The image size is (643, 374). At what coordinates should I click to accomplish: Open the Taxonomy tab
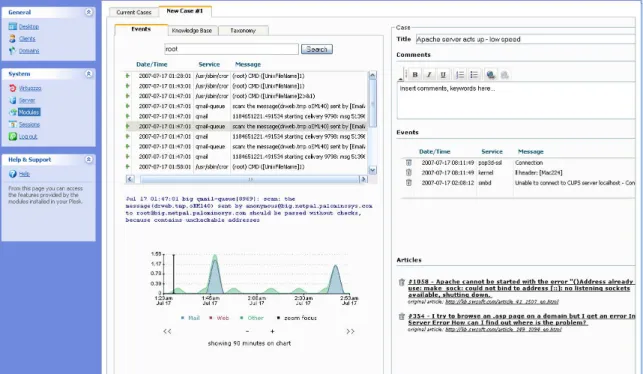[x=243, y=30]
